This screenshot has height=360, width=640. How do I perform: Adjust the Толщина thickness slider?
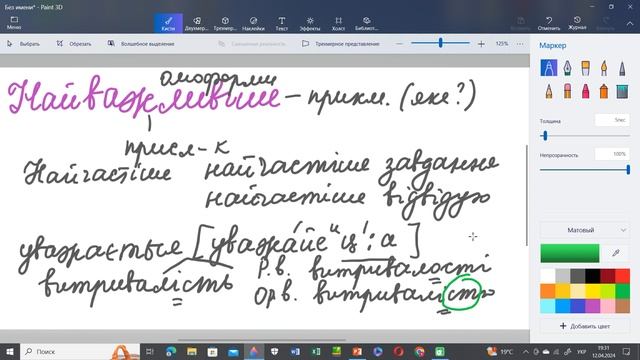click(x=584, y=136)
